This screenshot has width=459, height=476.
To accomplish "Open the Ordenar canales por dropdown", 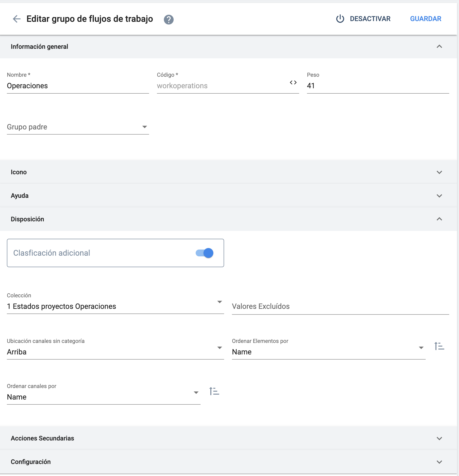I will [x=103, y=397].
